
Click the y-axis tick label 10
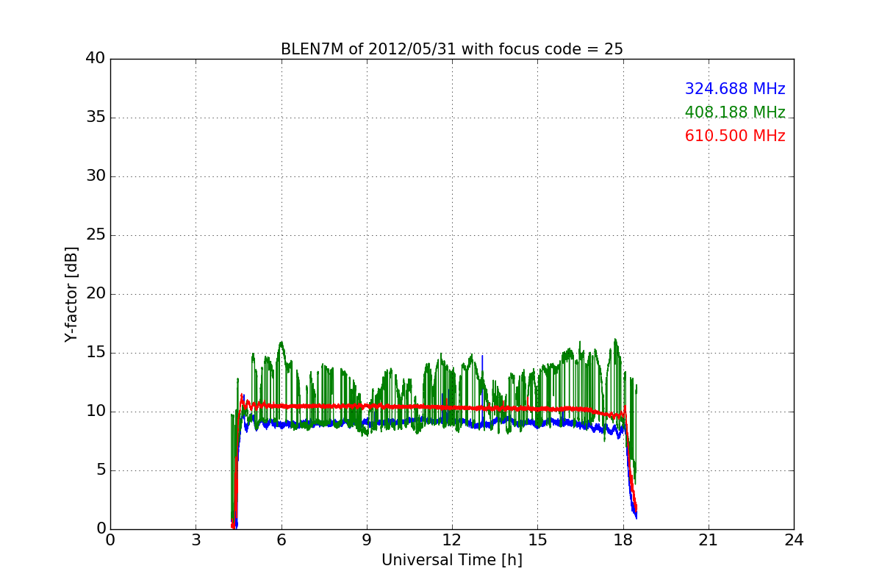[96, 412]
